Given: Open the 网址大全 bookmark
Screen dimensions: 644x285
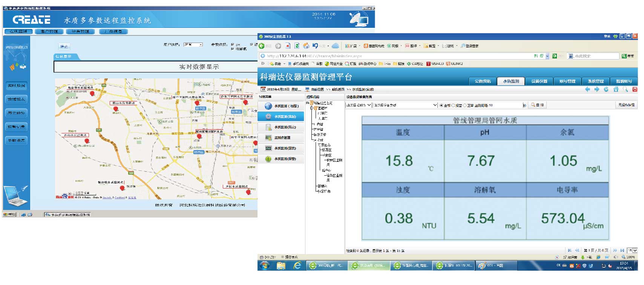Looking at the screenshot, I should click(334, 64).
